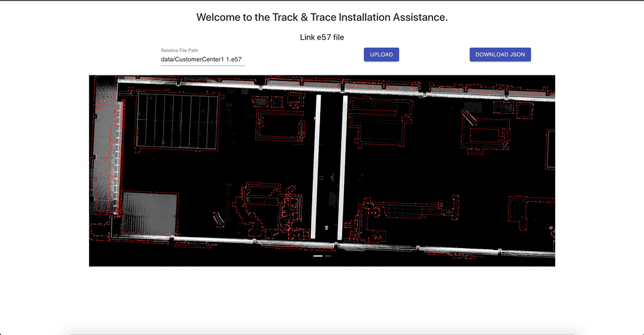Click the "Link e57 file" subtitle

tap(322, 37)
